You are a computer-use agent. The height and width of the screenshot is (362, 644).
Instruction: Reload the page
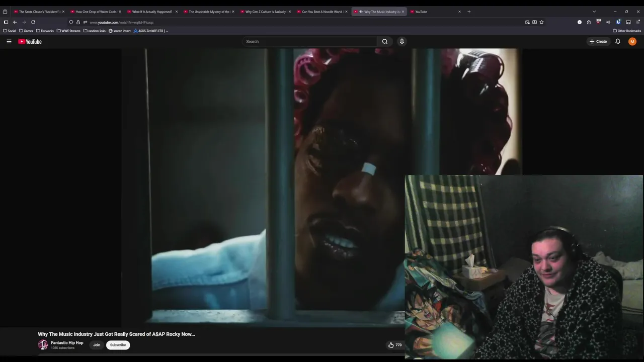(33, 22)
